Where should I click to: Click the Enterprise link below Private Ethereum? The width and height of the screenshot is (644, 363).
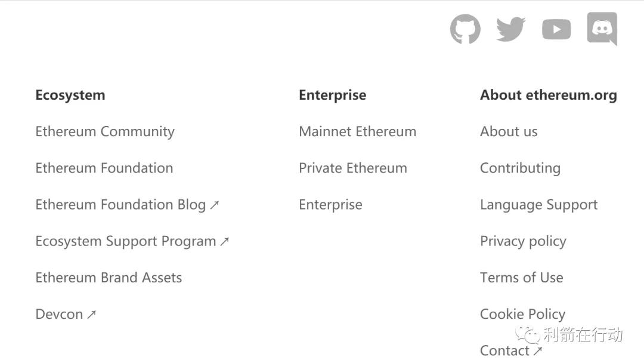(331, 204)
